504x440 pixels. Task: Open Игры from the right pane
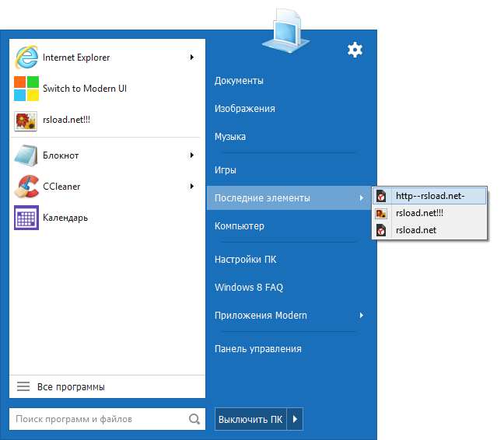click(x=226, y=170)
